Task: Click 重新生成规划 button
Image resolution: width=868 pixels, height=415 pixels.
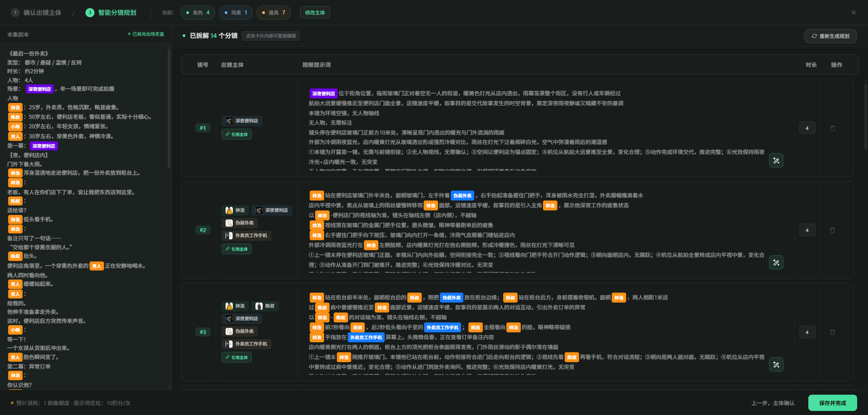Action: tap(830, 36)
